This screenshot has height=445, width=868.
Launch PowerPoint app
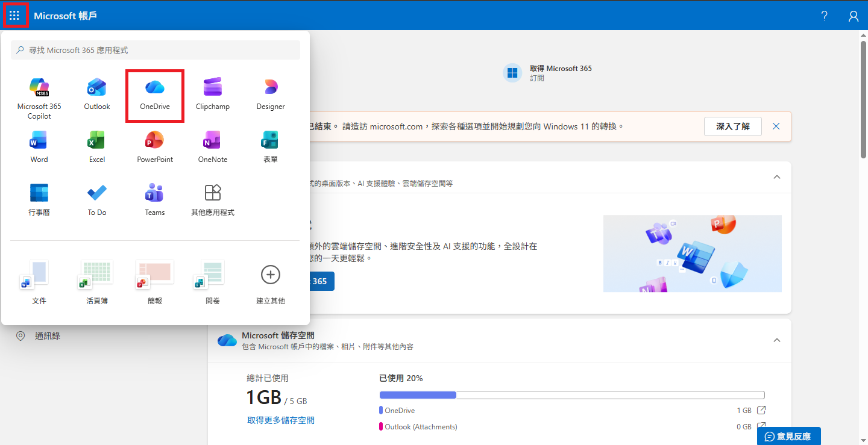(x=155, y=147)
